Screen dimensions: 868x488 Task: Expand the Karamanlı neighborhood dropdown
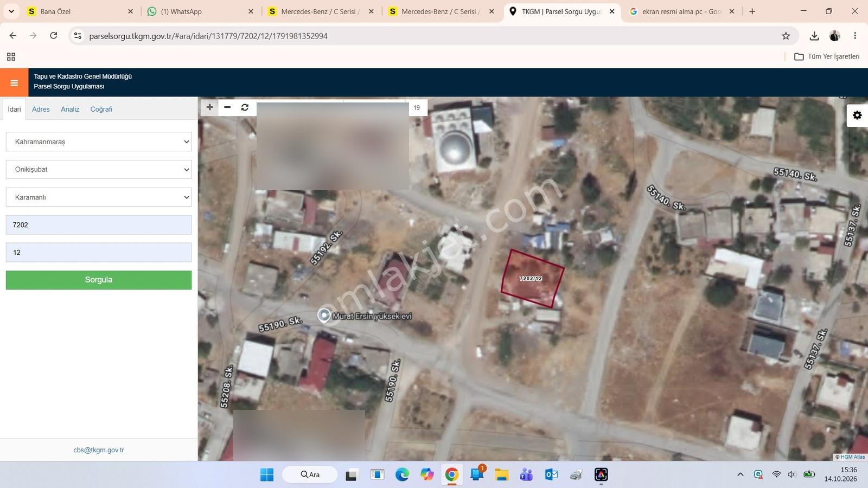tap(99, 197)
